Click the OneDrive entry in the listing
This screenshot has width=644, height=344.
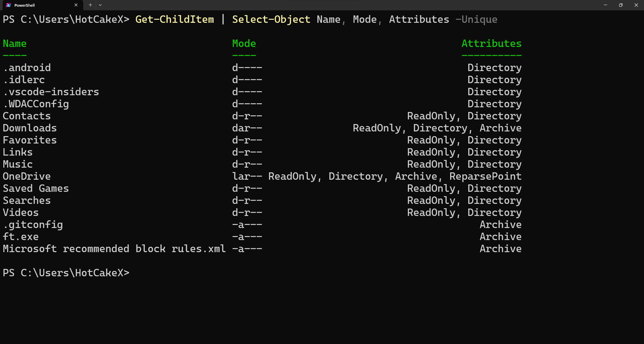[x=27, y=176]
